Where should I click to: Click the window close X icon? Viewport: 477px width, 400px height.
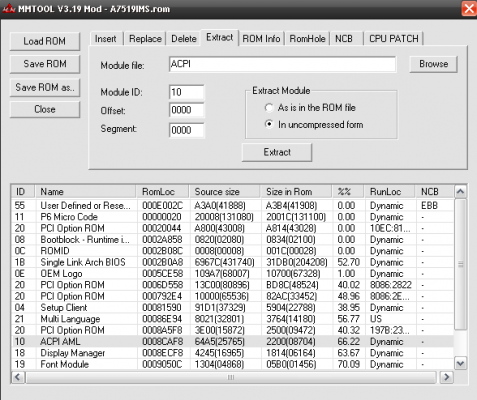[469, 8]
